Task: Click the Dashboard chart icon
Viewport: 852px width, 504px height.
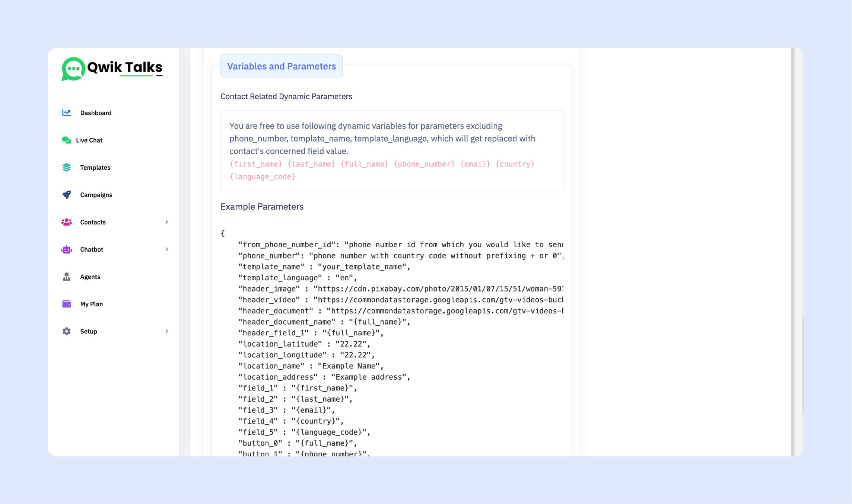Action: (x=66, y=113)
